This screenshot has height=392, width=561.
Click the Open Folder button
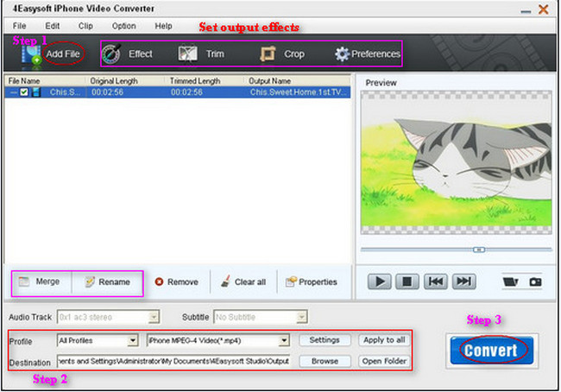pyautogui.click(x=384, y=361)
